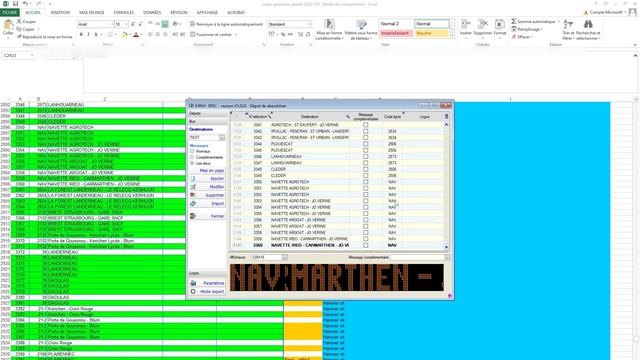Click Modifier in the dialog sidebar
Viewport: 640px width, 360px height.
click(207, 187)
